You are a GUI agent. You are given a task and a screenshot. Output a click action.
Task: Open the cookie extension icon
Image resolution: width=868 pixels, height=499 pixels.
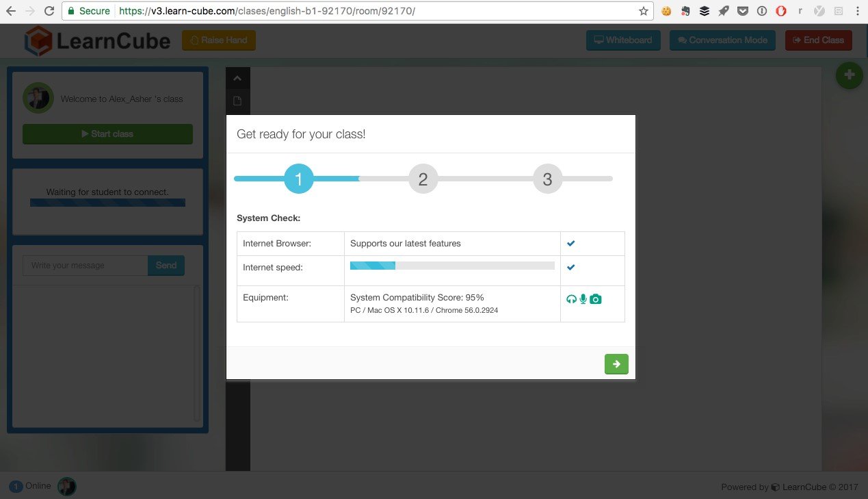[x=666, y=11]
